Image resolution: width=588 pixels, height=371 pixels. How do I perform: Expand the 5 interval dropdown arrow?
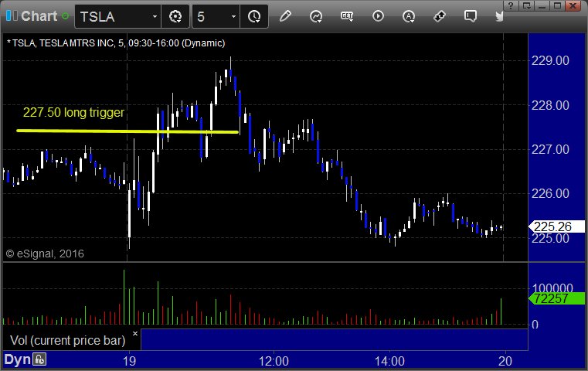tap(233, 16)
